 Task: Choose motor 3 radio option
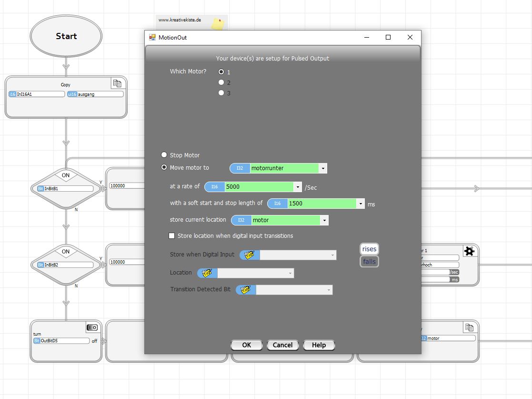(x=221, y=93)
